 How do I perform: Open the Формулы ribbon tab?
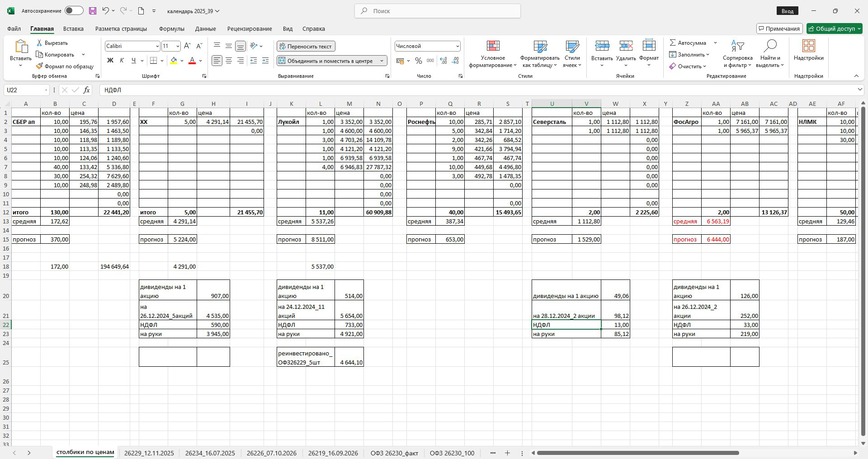click(171, 28)
